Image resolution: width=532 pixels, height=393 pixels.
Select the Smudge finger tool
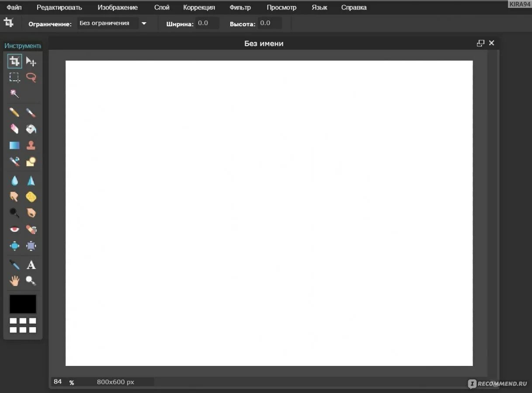(x=14, y=197)
